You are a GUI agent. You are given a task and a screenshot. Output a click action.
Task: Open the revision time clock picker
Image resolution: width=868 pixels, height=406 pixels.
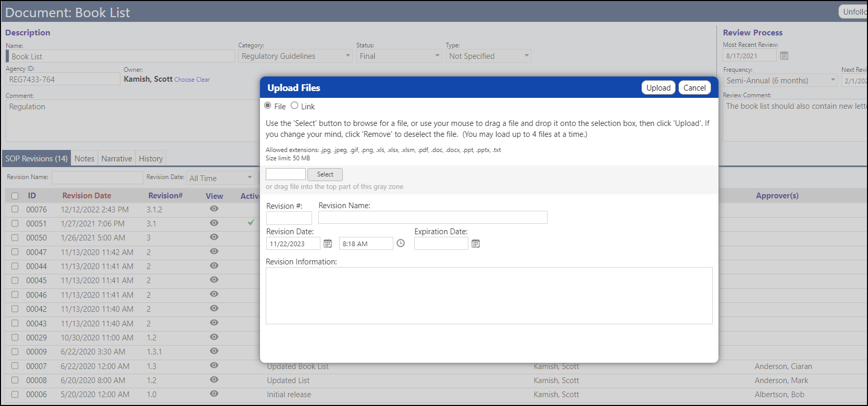click(401, 243)
